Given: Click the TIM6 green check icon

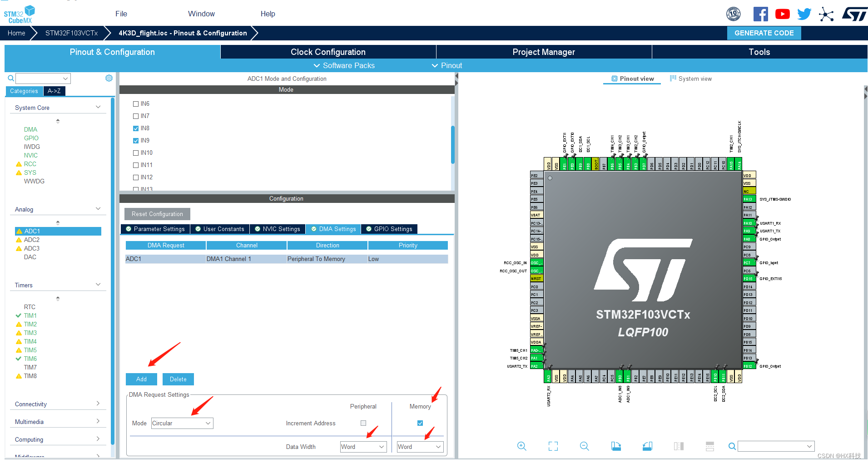Looking at the screenshot, I should tap(19, 359).
